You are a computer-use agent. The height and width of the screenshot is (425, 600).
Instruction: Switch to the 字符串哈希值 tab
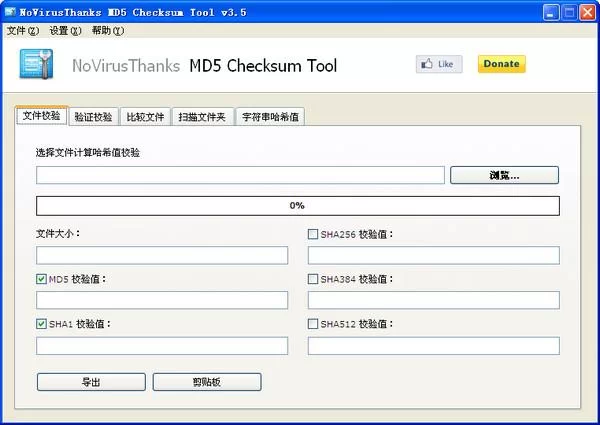pyautogui.click(x=270, y=117)
